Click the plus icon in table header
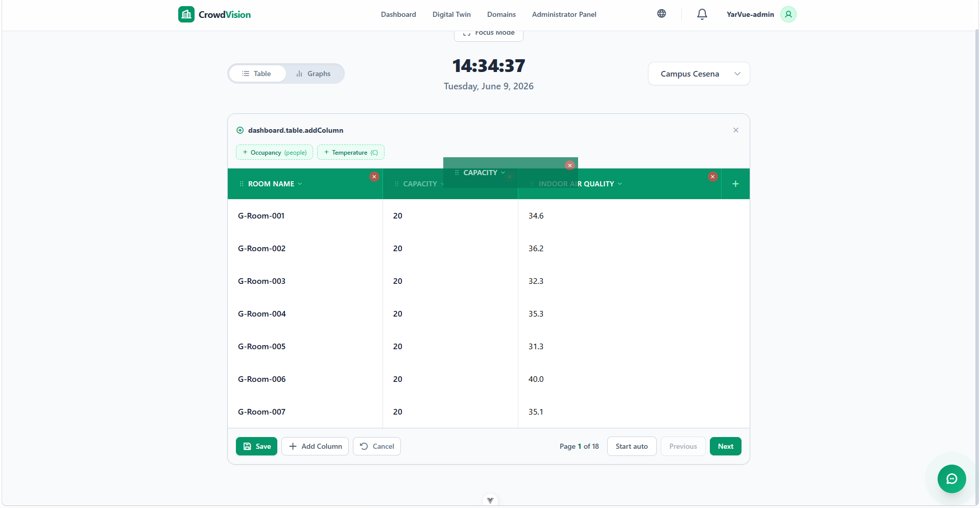 click(735, 184)
